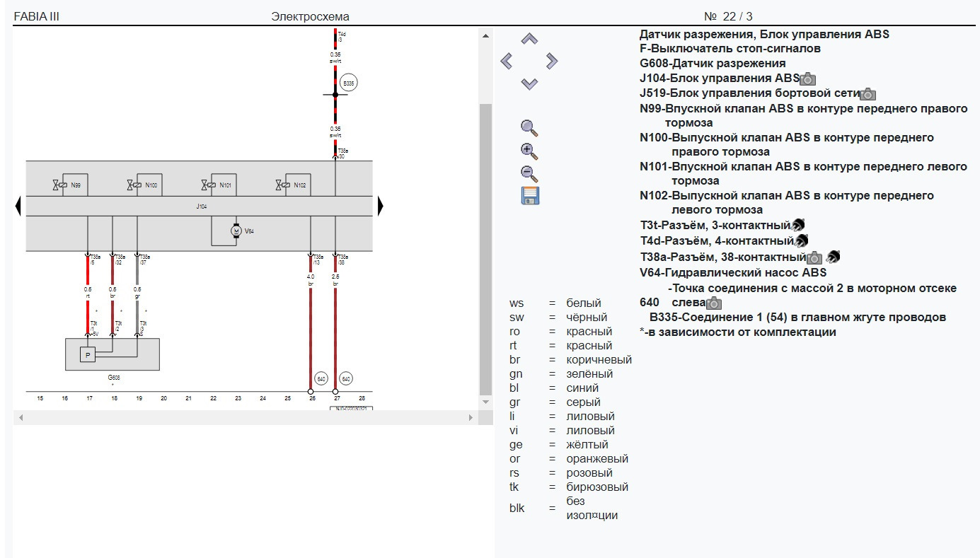Select the N99 inlet valve description
Viewport: 980px width, 558px height.
point(803,116)
